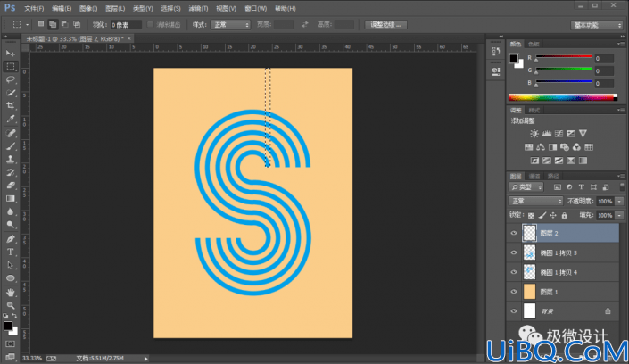Click the foreground color swatch in Color panel
629x364 pixels.
[x=514, y=59]
